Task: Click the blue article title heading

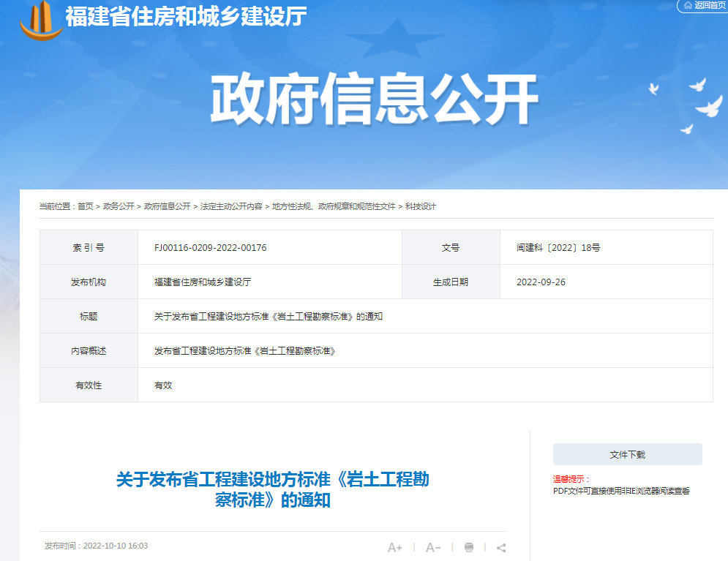Action: (x=272, y=490)
